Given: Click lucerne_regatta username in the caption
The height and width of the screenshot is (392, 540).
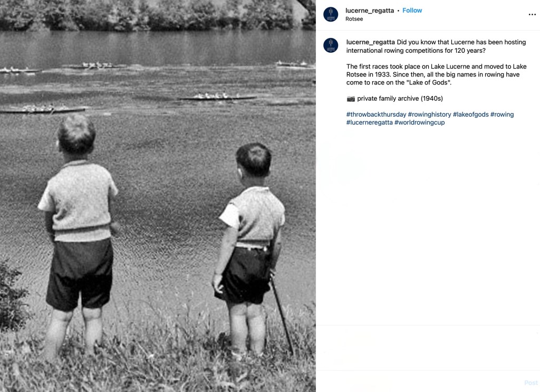Looking at the screenshot, I should [370, 42].
